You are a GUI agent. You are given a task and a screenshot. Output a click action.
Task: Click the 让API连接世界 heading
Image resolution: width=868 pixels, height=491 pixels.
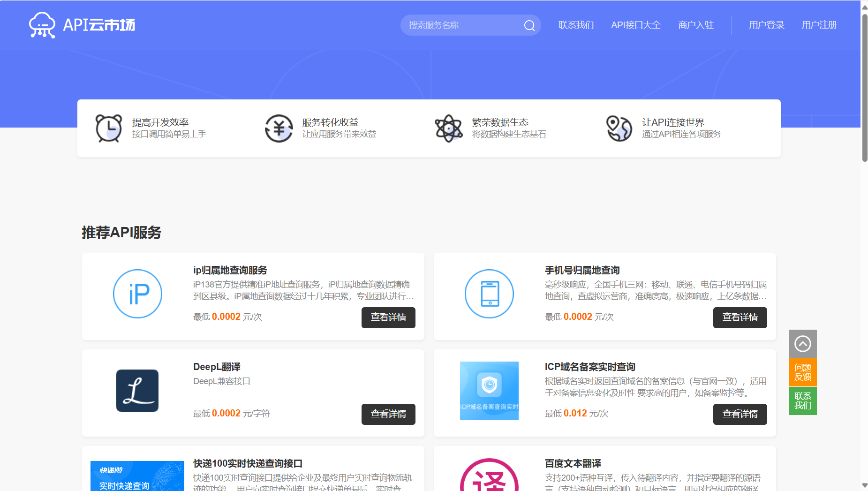pyautogui.click(x=673, y=122)
